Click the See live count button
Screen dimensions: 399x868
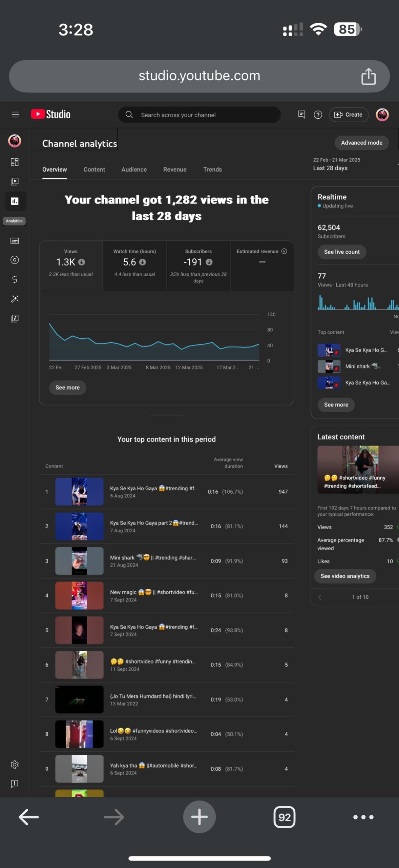click(342, 252)
